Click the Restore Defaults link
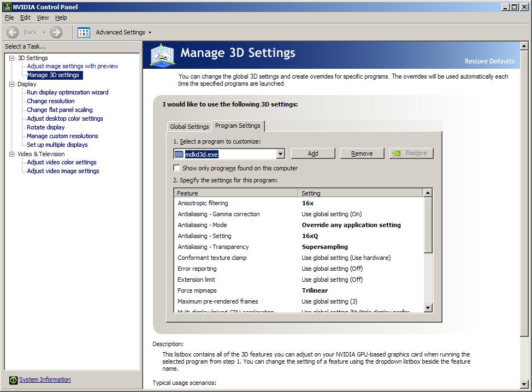 pyautogui.click(x=489, y=61)
